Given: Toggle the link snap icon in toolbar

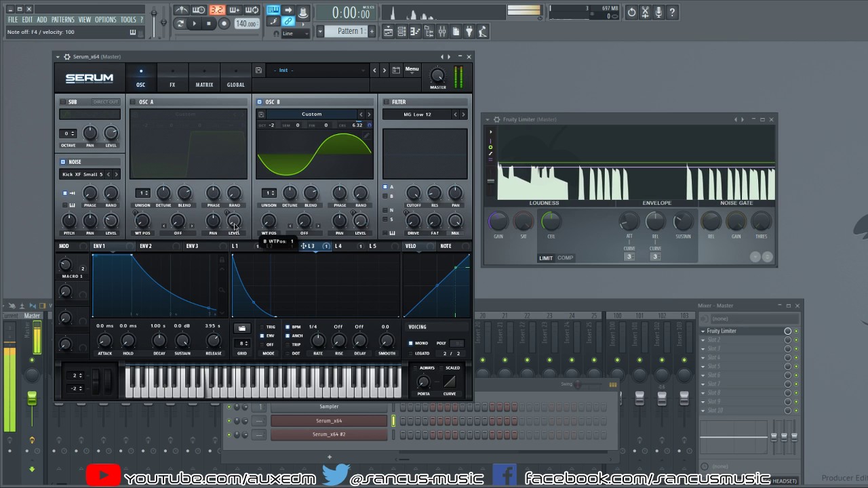Looking at the screenshot, I should coord(288,22).
